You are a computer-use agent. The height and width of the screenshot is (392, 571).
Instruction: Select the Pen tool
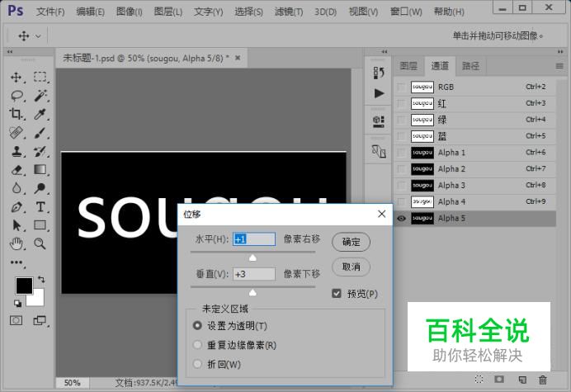17,207
